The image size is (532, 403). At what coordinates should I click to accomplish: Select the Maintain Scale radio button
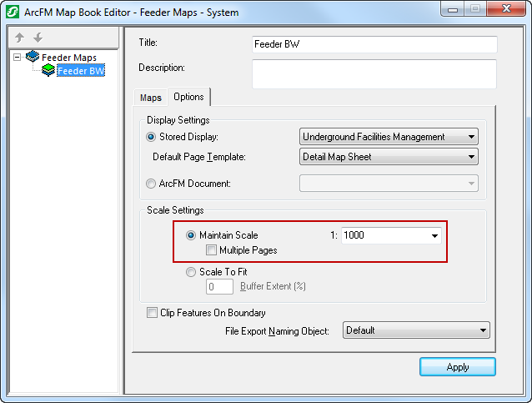pyautogui.click(x=191, y=235)
